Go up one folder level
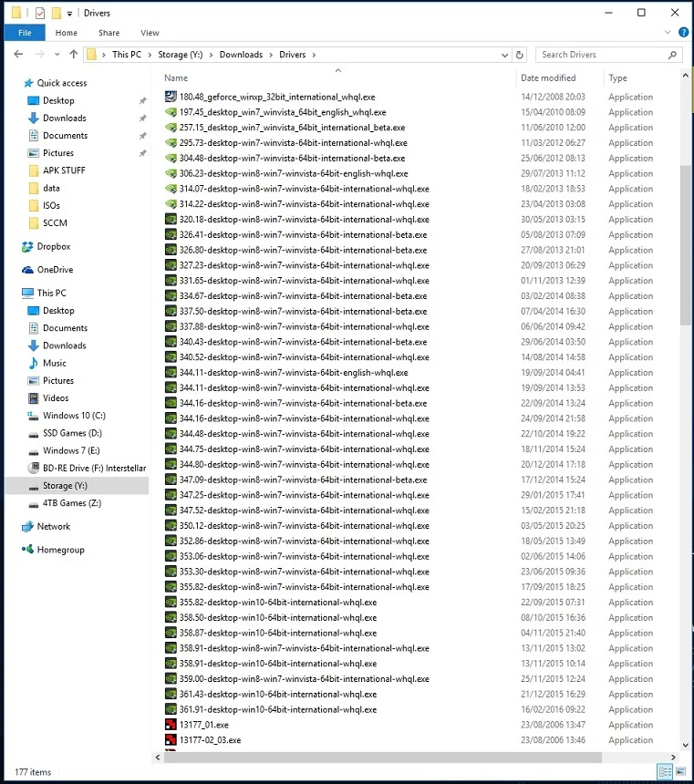The height and width of the screenshot is (784, 694). (74, 54)
